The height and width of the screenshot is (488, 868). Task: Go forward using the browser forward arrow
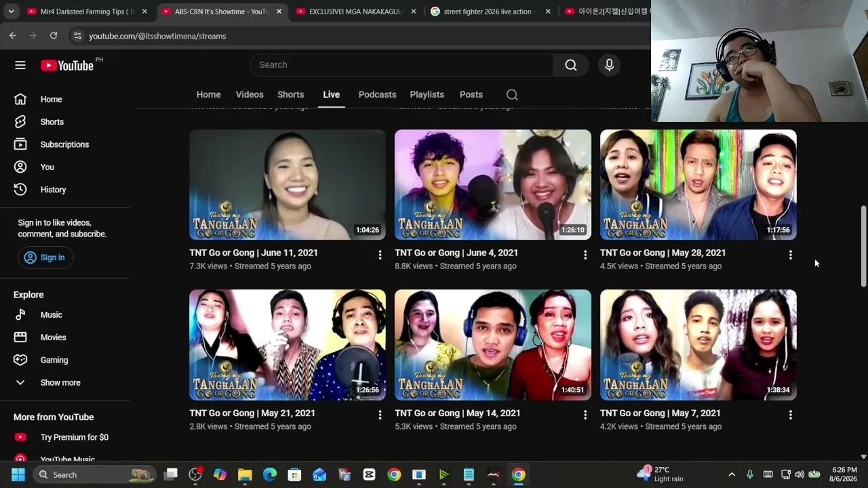click(33, 36)
